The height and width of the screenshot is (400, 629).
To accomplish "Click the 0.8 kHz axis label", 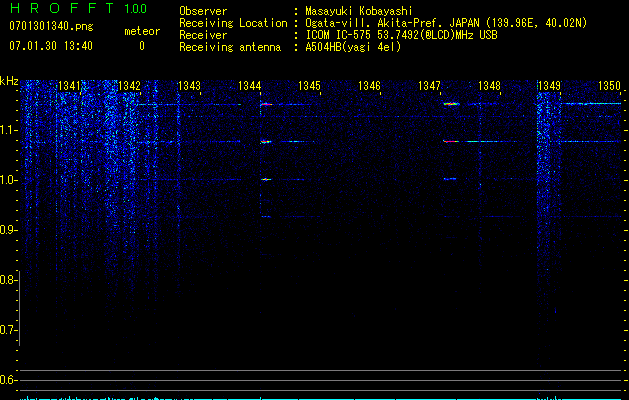I will point(7,280).
